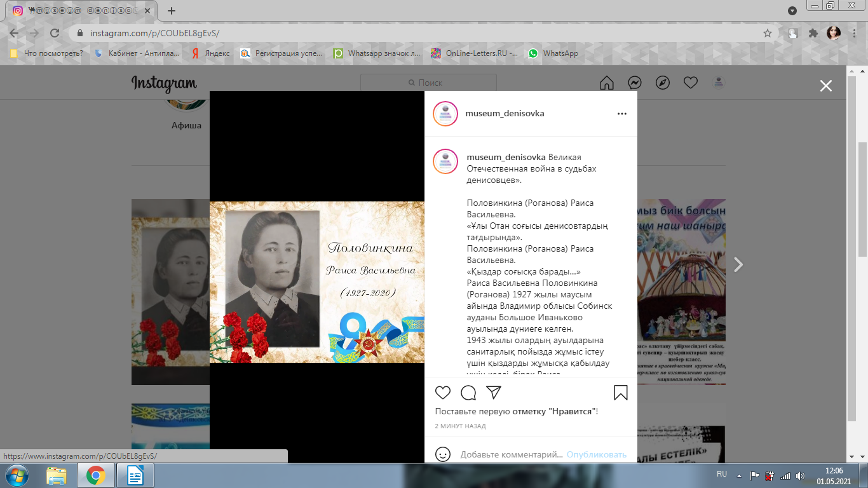
Task: Click the yurt poster thumbnail on the right
Action: point(681,292)
